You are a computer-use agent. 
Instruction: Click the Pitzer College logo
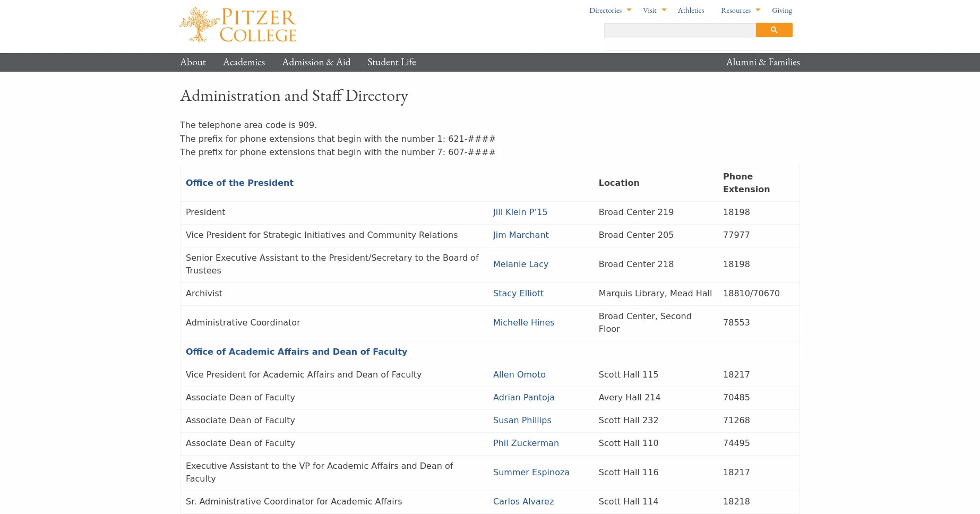pyautogui.click(x=237, y=24)
